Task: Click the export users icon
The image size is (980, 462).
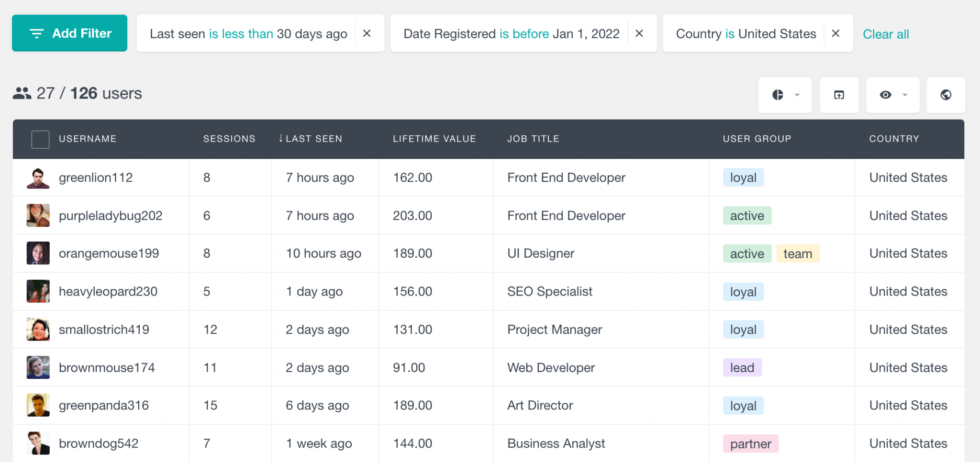Action: point(839,95)
